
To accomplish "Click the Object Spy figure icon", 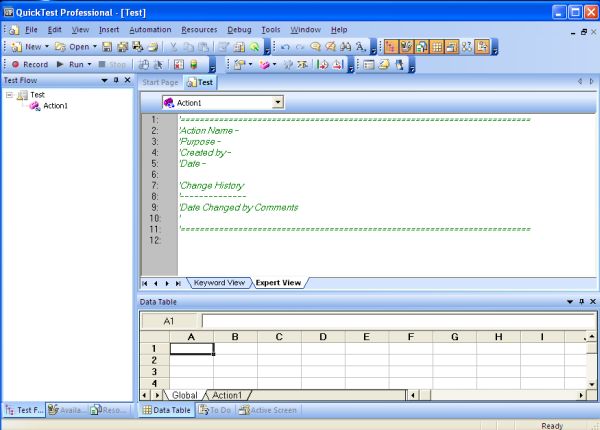I will coord(399,64).
